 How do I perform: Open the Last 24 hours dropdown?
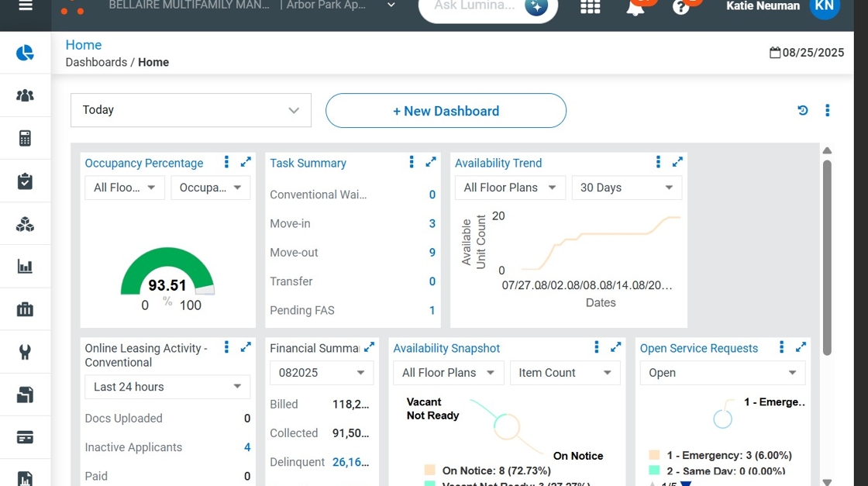pyautogui.click(x=167, y=387)
